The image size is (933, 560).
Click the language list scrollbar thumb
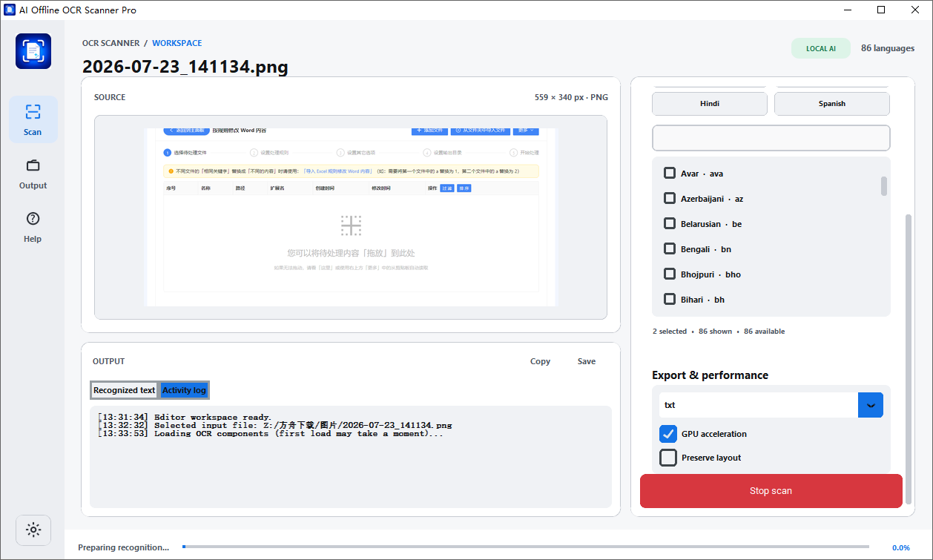pyautogui.click(x=884, y=185)
